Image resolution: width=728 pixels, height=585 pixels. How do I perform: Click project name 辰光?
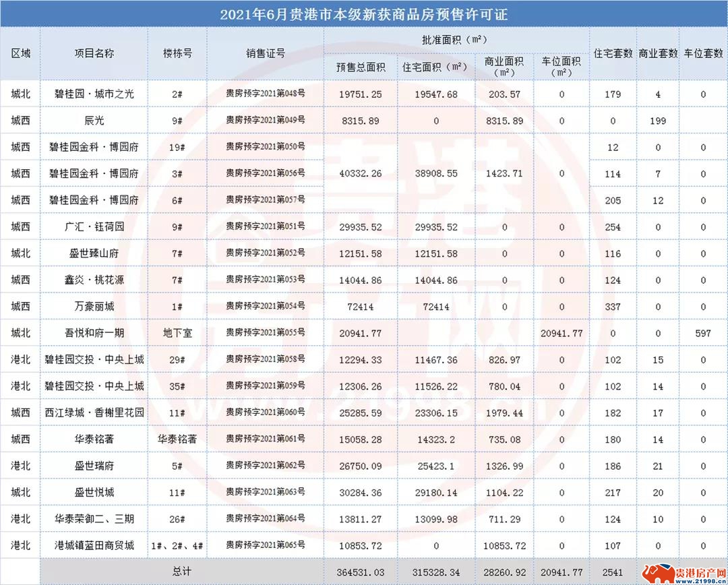[94, 121]
